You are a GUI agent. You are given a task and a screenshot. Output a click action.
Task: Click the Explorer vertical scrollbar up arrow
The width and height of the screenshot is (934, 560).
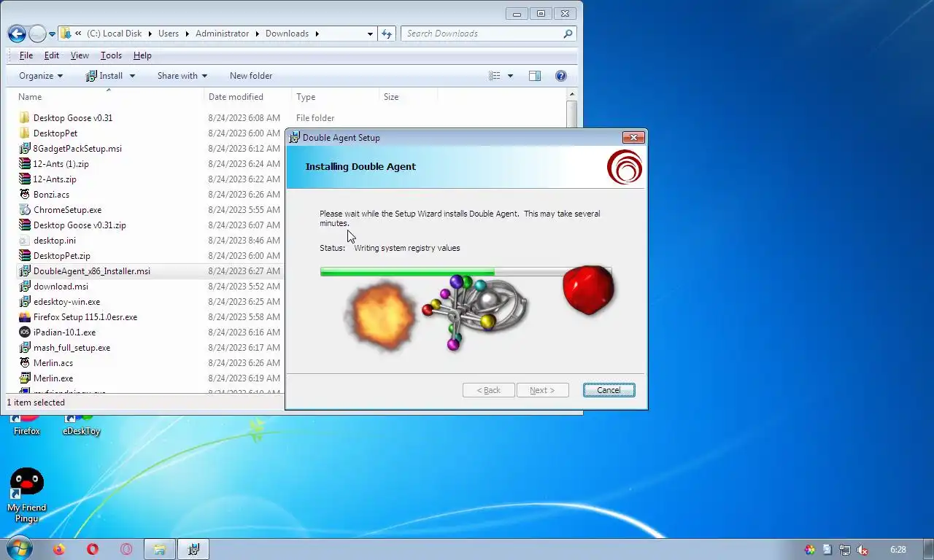pos(572,94)
